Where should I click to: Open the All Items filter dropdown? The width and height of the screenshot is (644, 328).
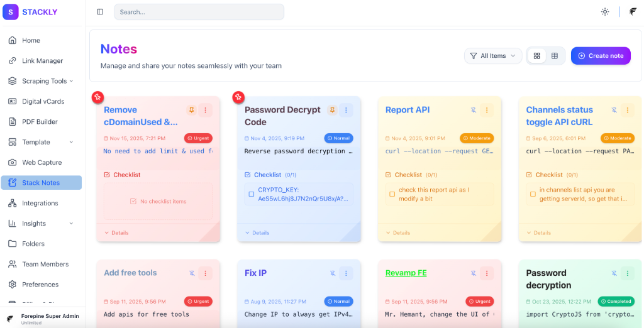pyautogui.click(x=493, y=56)
